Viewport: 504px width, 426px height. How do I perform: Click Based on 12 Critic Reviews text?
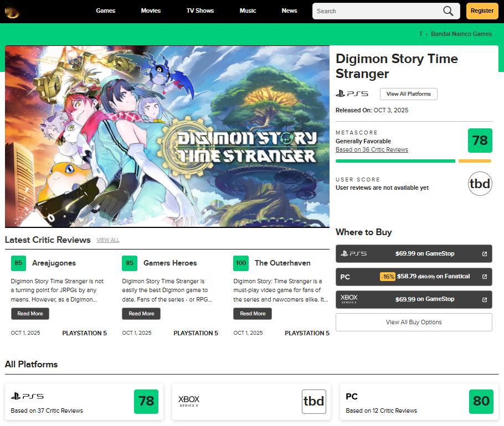click(x=381, y=411)
